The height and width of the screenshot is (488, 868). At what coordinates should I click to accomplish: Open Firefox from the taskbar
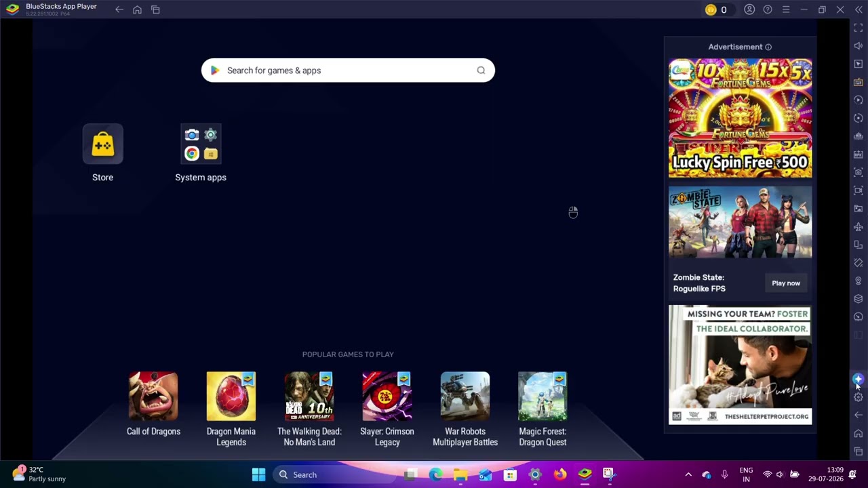[x=560, y=474]
